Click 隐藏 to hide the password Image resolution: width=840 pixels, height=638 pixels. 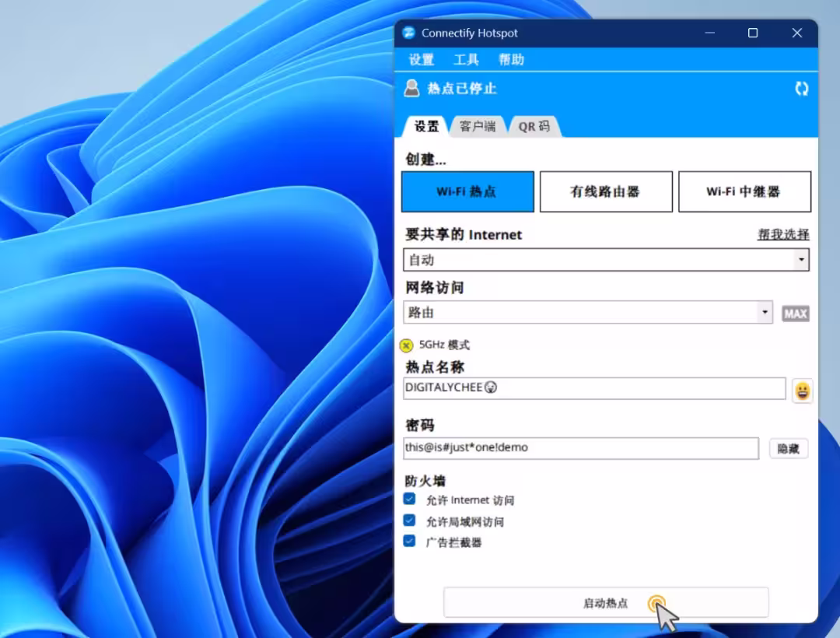(789, 449)
